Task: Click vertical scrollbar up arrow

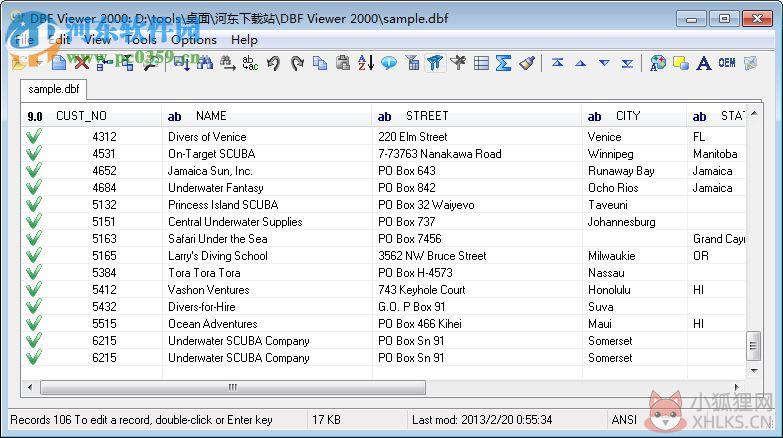Action: point(754,114)
